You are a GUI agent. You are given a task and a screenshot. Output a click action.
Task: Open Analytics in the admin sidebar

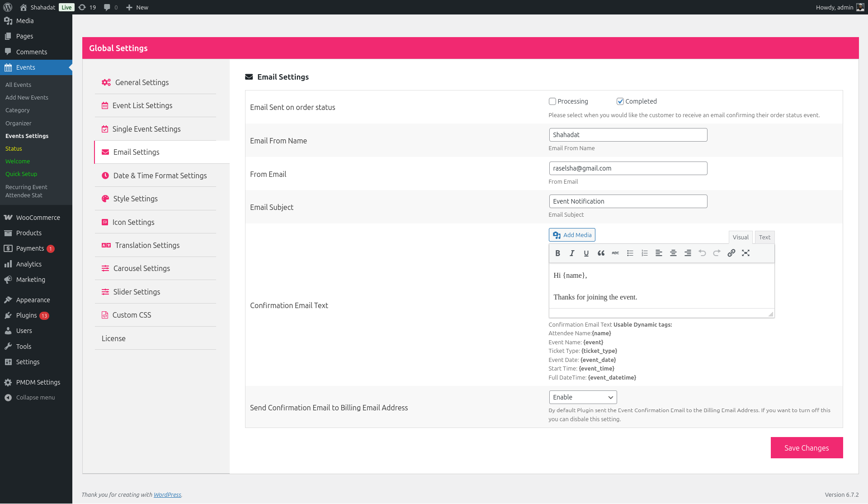coord(36,264)
